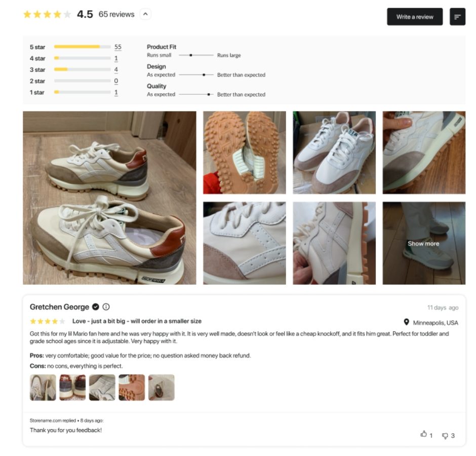
Task: Click the Quality slider dot
Action: click(209, 94)
